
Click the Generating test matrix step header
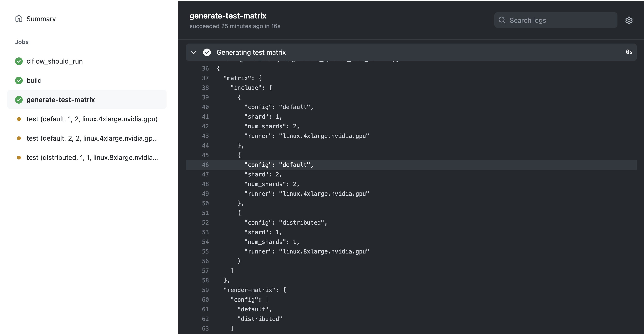click(x=251, y=52)
